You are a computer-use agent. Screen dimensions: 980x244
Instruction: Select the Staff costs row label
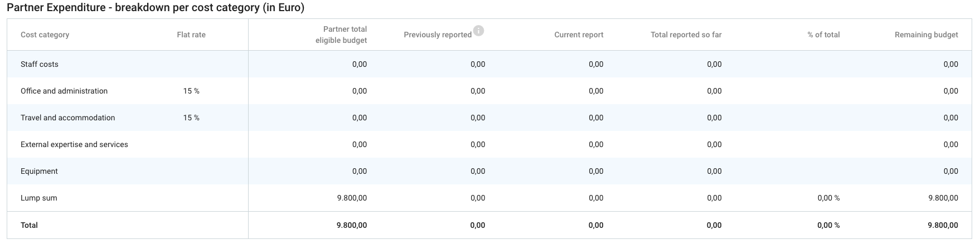coord(40,64)
